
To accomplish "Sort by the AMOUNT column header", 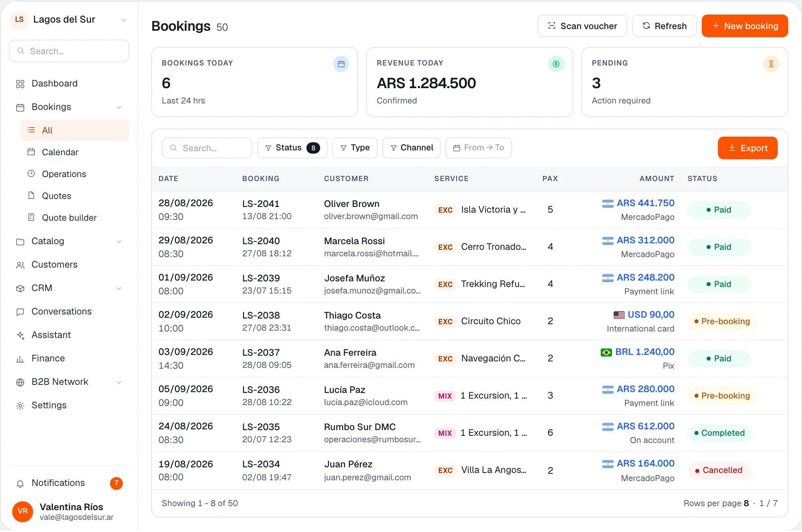I will coord(656,179).
